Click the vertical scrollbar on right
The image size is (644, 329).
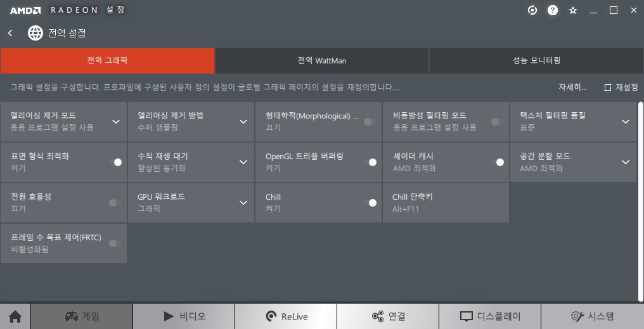[641, 201]
